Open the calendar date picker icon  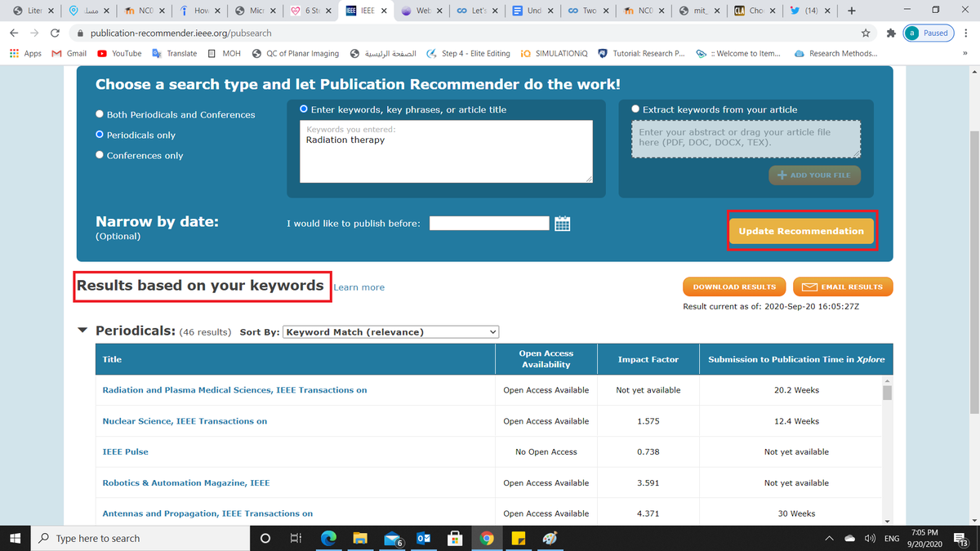pos(562,224)
